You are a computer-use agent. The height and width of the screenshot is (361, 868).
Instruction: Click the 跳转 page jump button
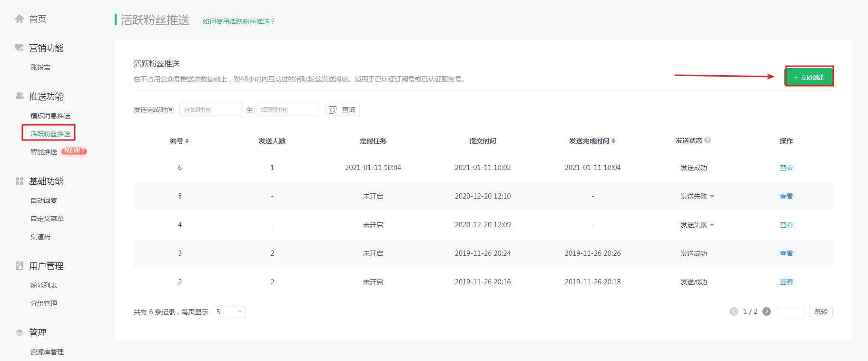(821, 311)
